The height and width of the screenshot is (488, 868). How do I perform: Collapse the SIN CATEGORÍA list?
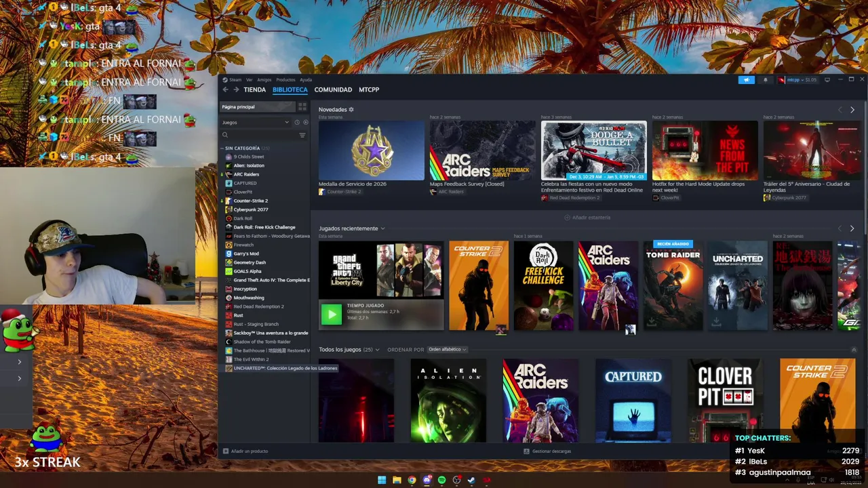coord(222,148)
